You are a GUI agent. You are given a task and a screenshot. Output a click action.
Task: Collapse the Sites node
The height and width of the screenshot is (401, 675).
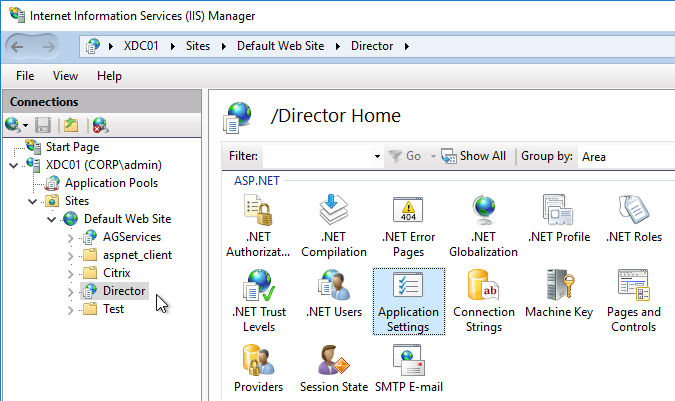(x=33, y=201)
